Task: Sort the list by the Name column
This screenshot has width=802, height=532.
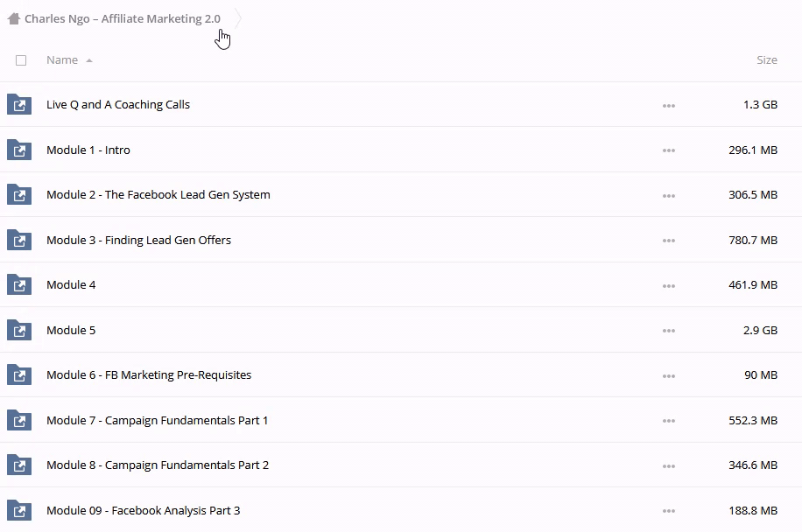Action: [x=61, y=60]
